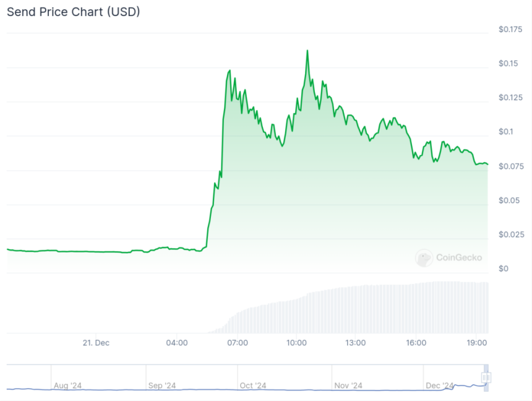Click the 16:00 x-axis label

[x=416, y=343]
